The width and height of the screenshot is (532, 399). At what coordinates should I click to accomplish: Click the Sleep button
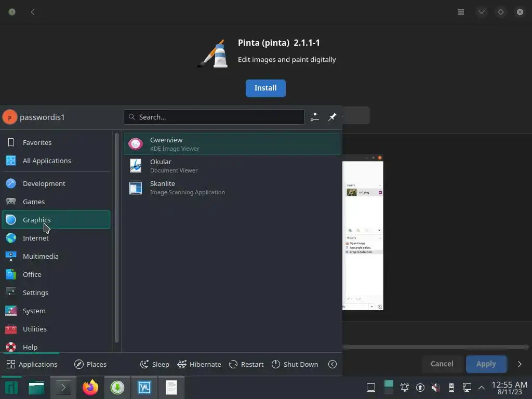(154, 364)
